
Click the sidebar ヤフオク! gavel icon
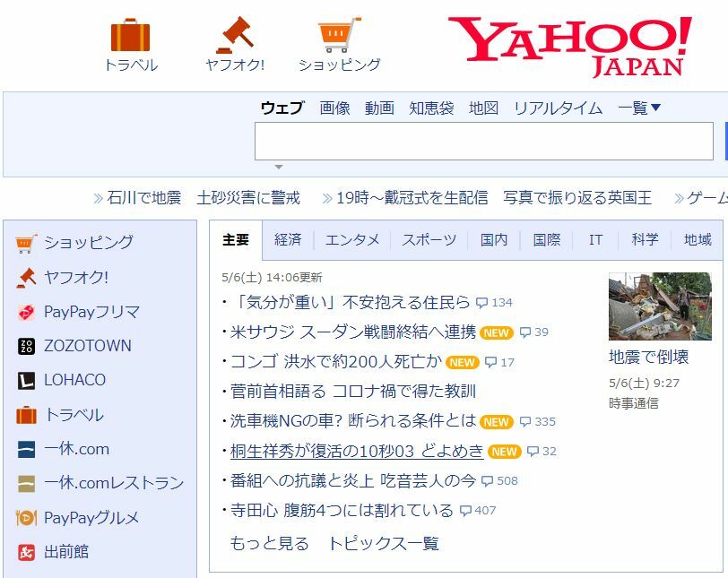point(26,278)
